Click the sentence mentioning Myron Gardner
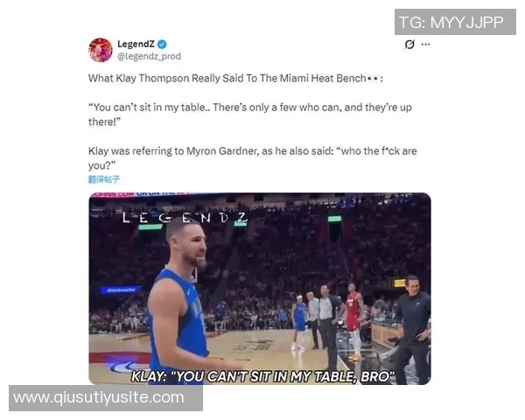The height and width of the screenshot is (420, 525). [x=253, y=158]
